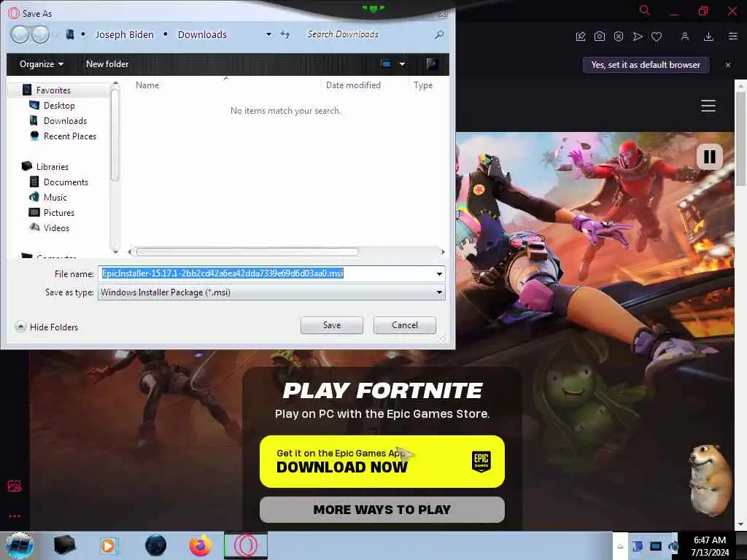
Task: Open Opera easy setup sliders icon
Action: coord(732,36)
